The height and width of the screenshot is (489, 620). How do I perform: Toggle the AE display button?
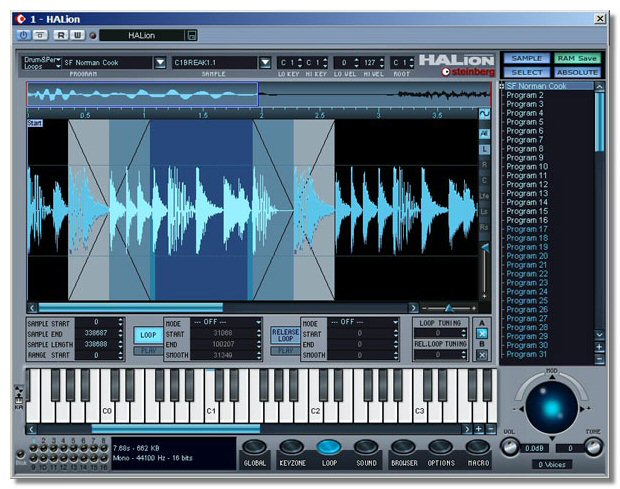pos(484,134)
